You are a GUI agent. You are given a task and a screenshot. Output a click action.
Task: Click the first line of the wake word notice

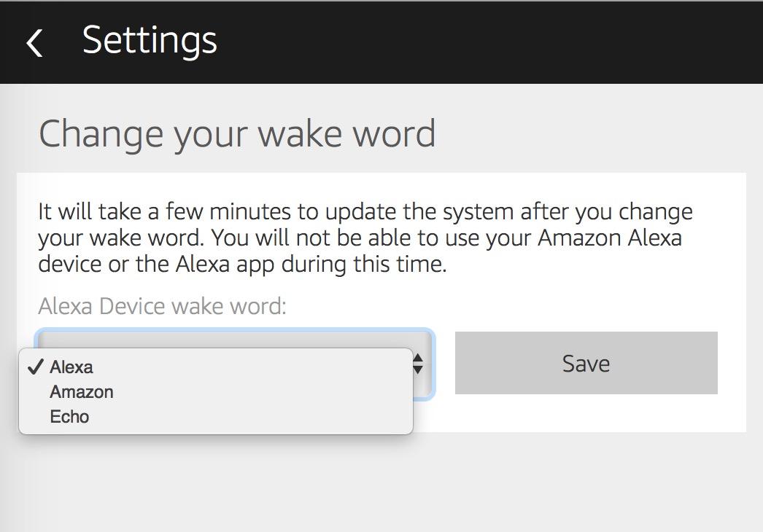pos(365,212)
